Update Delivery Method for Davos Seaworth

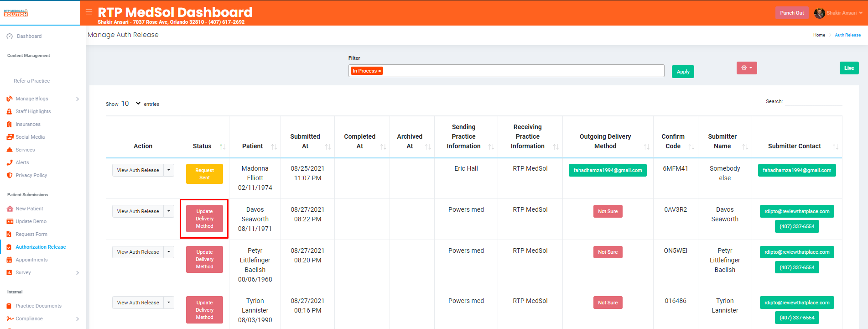point(204,219)
